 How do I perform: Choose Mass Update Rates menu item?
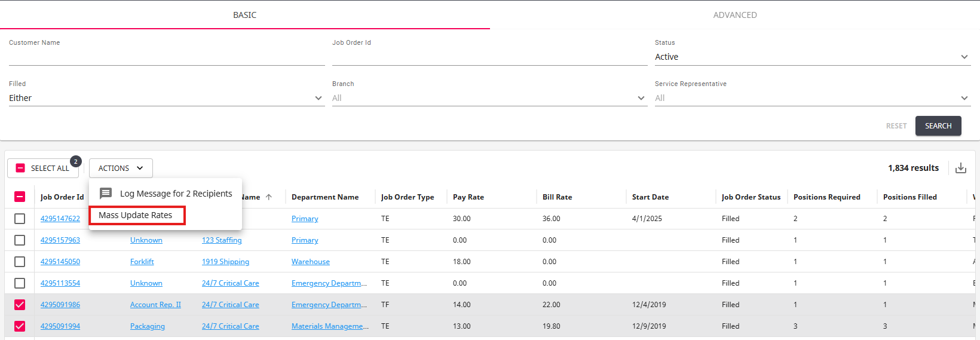[136, 215]
